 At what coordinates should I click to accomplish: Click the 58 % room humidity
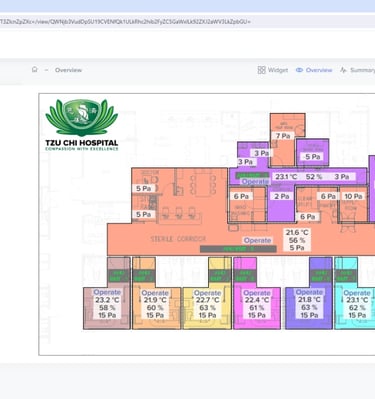[x=107, y=308]
